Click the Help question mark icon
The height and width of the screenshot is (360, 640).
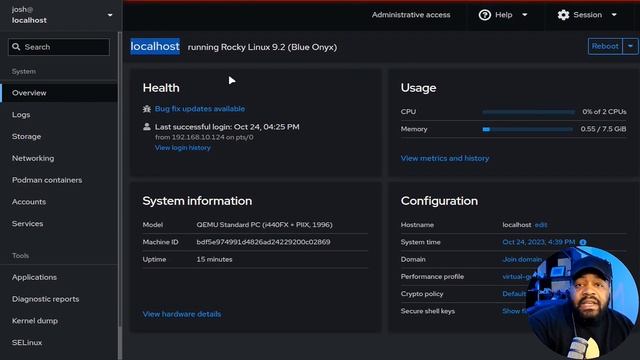click(484, 15)
